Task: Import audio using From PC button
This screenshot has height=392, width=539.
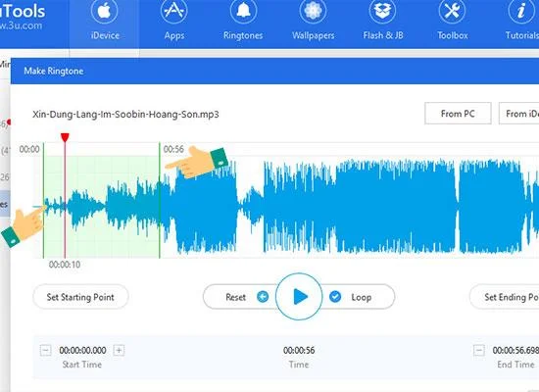Action: coord(458,113)
